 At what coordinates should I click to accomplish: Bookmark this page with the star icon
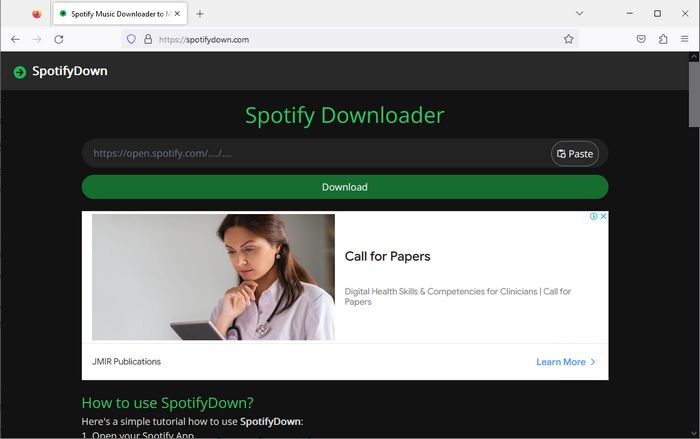568,39
